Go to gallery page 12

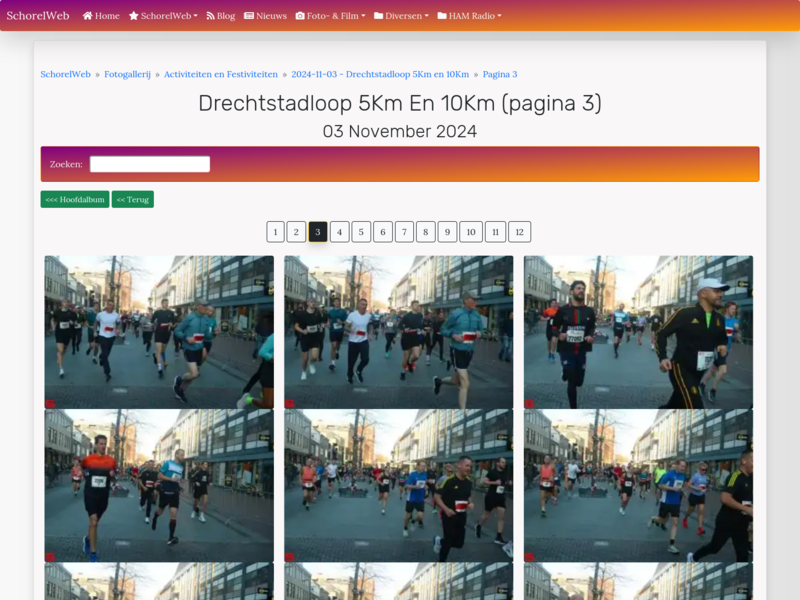(x=519, y=232)
